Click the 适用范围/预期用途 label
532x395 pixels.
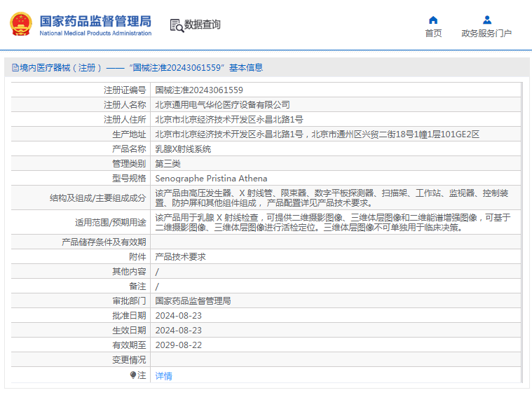click(x=110, y=223)
